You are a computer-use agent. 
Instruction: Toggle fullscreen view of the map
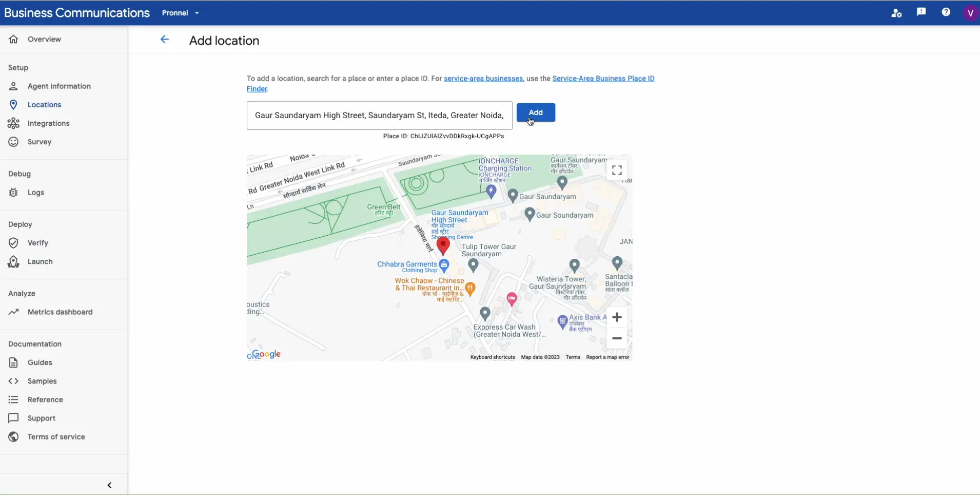tap(617, 170)
